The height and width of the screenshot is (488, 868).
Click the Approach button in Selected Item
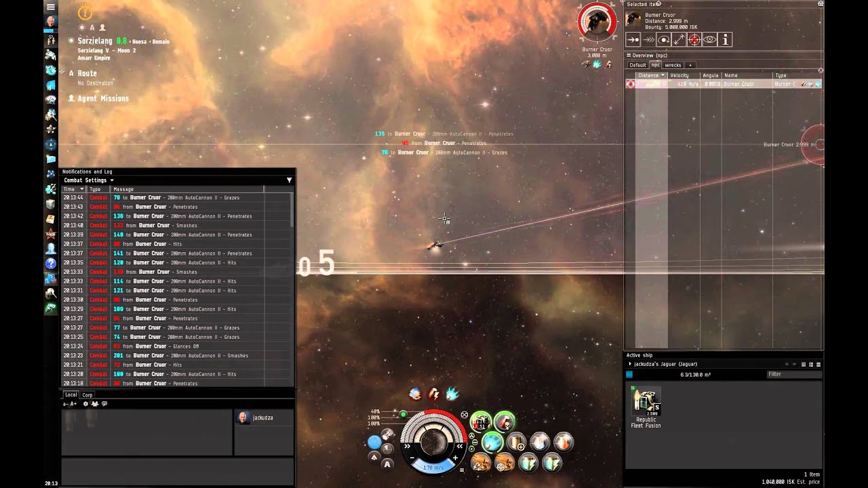pos(632,40)
